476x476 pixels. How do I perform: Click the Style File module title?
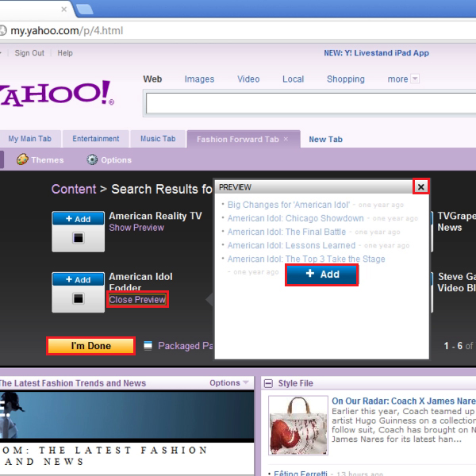point(295,383)
